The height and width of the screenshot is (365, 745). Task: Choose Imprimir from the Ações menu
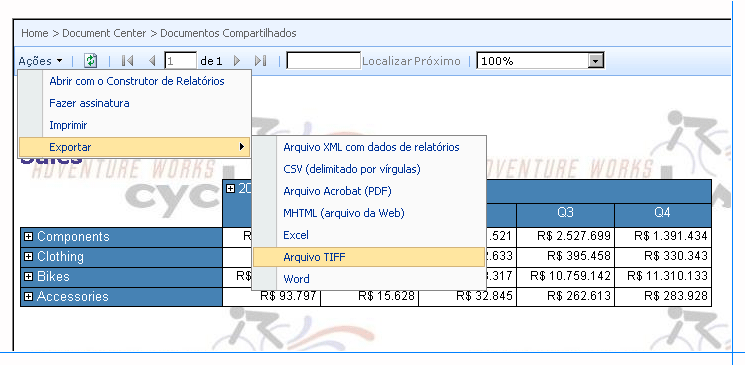(x=134, y=125)
